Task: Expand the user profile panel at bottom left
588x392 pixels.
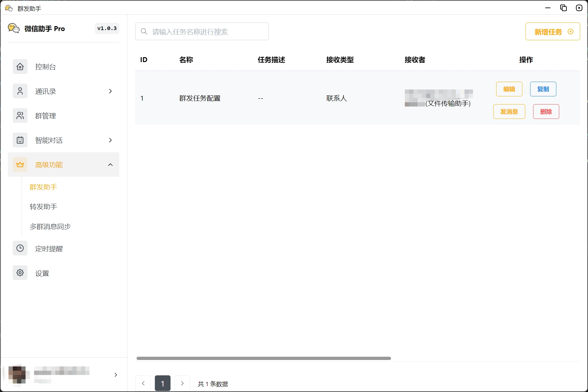Action: point(115,375)
